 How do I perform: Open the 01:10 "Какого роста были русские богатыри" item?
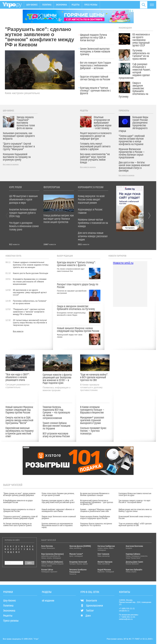(31, 273)
